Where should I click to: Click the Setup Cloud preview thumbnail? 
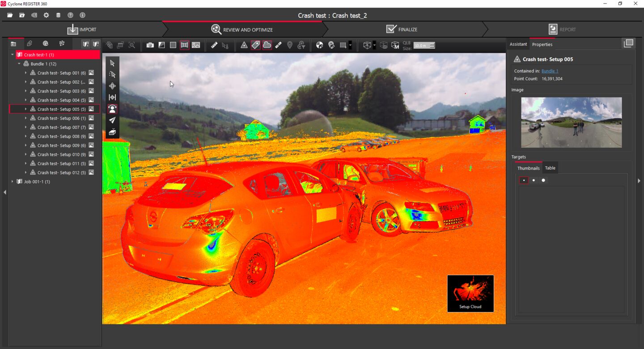click(470, 293)
